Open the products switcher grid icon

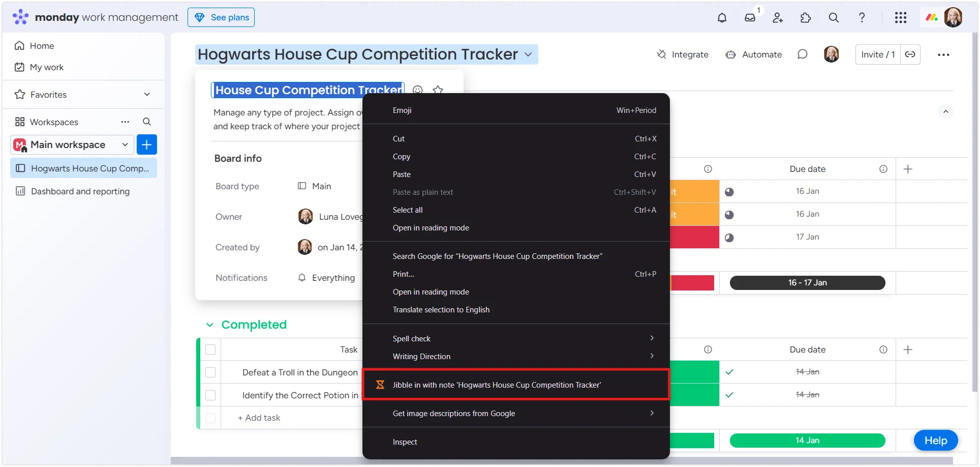click(901, 18)
